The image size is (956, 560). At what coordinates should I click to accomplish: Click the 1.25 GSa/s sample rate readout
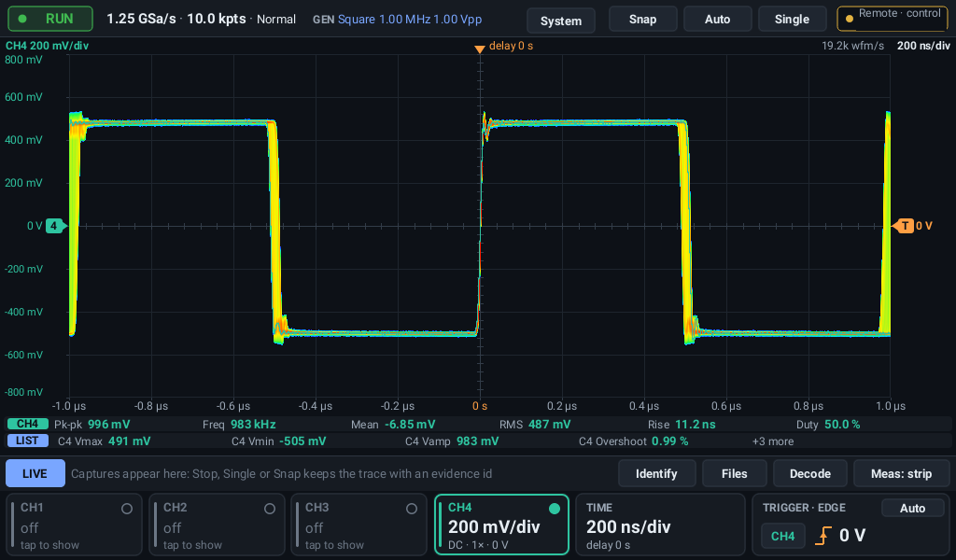[141, 19]
